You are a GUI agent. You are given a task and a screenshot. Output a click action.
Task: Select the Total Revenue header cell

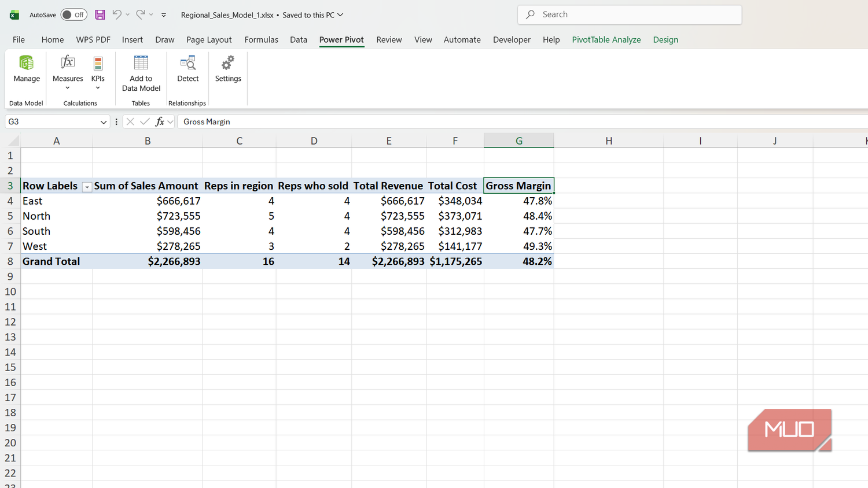point(389,186)
